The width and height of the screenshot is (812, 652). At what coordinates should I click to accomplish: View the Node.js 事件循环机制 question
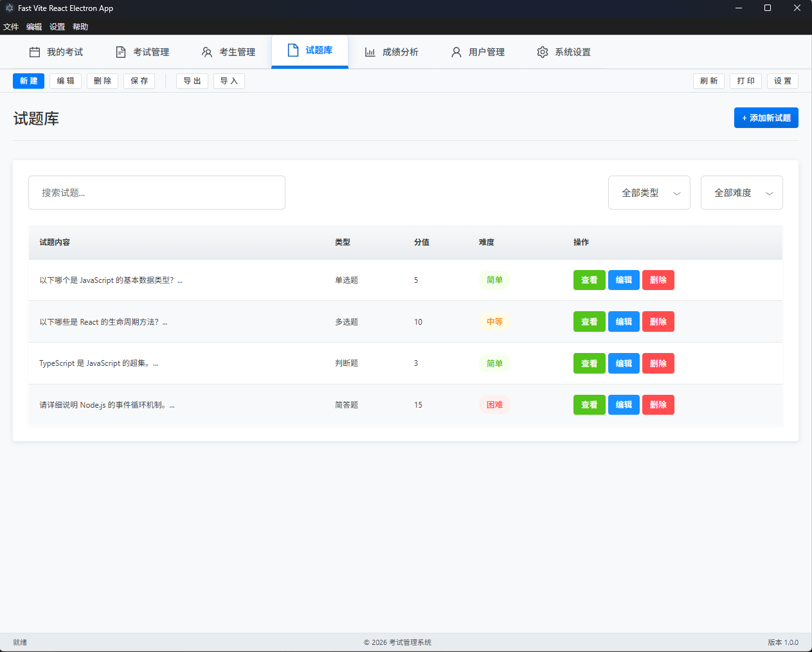[590, 405]
